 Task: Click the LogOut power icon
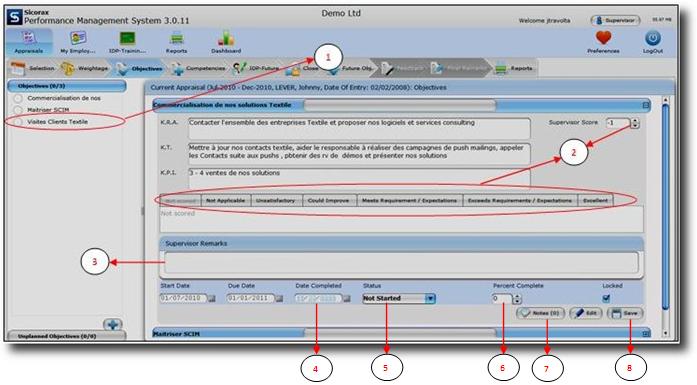point(653,39)
